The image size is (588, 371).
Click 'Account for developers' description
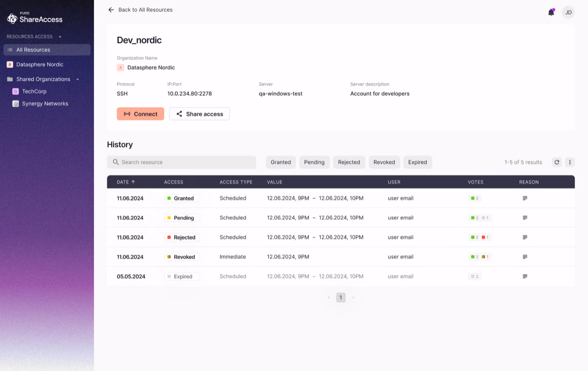point(380,94)
